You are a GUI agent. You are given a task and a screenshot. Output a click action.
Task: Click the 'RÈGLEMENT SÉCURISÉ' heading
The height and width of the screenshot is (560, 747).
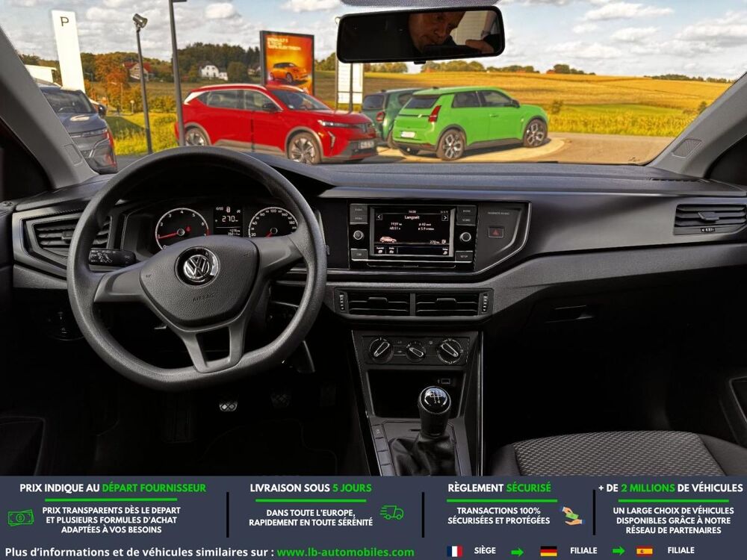point(499,488)
